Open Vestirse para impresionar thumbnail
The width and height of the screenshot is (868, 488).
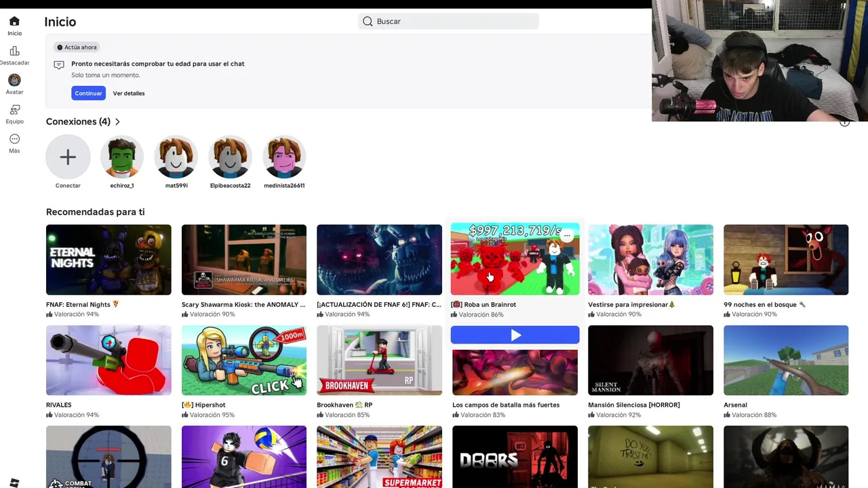650,260
